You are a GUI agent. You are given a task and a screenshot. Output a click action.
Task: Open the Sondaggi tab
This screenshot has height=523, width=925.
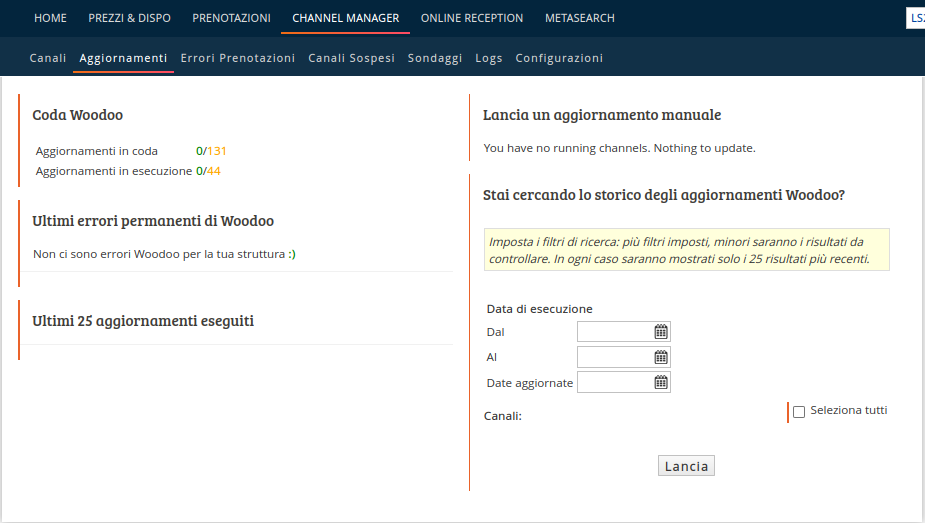tap(435, 58)
